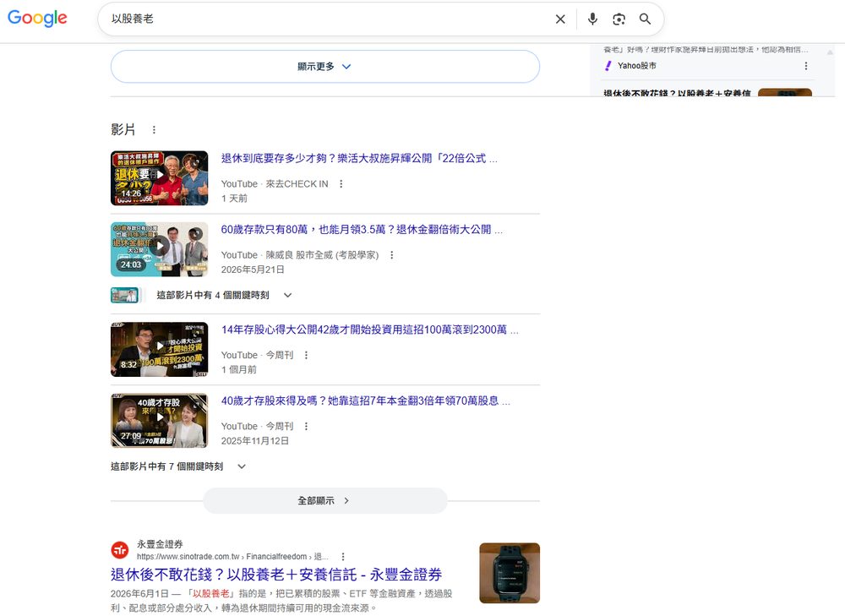Viewport: 845px width, 616px height.
Task: Open the smartwatch thumbnail of 永豐金證券 result
Action: click(510, 573)
